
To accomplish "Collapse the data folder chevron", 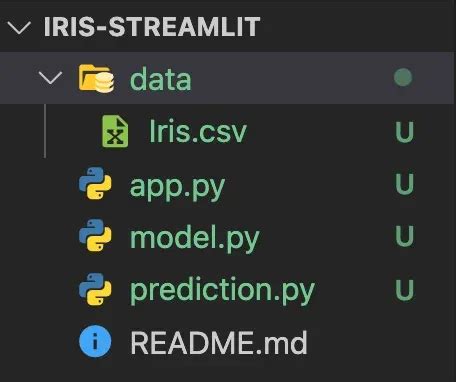I will pos(50,78).
